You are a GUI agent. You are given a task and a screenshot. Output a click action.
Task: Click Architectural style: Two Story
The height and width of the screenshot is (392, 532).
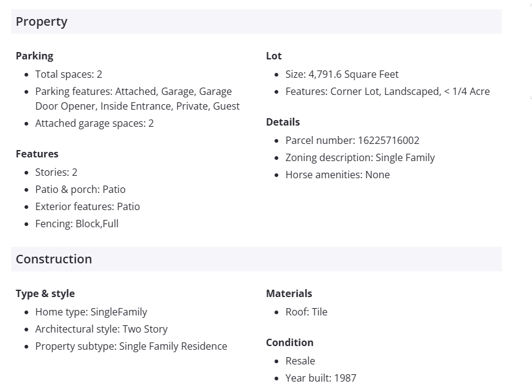click(x=101, y=329)
